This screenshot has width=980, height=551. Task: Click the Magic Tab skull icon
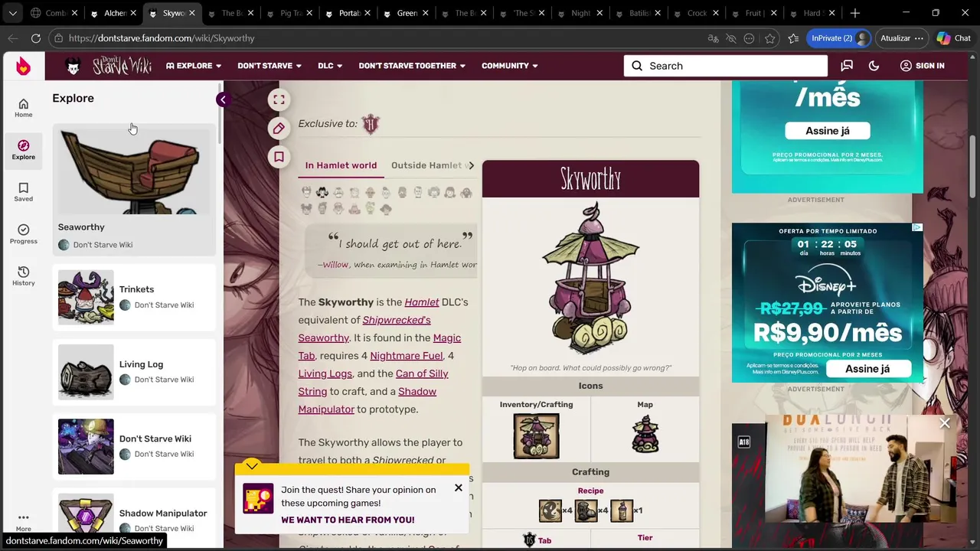pos(529,540)
